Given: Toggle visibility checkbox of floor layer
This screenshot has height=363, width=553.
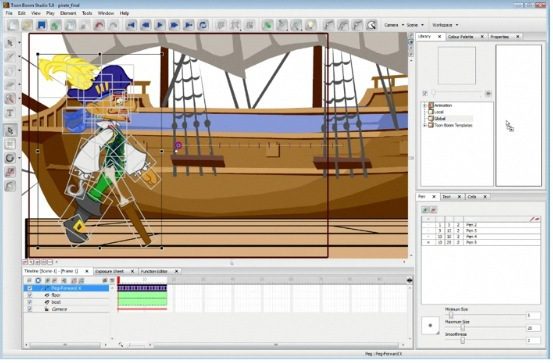Looking at the screenshot, I should (30, 295).
